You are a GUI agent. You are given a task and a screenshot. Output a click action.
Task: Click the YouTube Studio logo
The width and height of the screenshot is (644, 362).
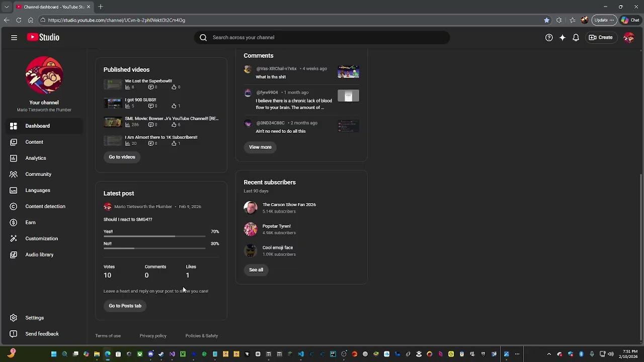(x=43, y=37)
